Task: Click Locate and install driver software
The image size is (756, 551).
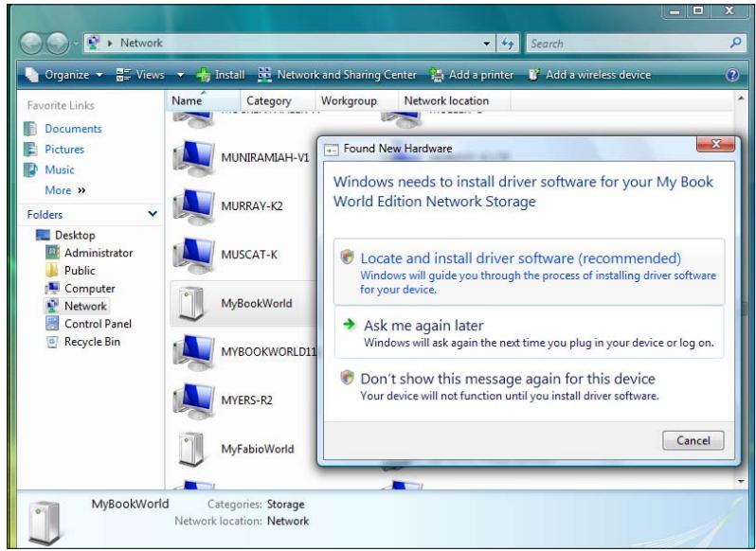Action: 529,272
